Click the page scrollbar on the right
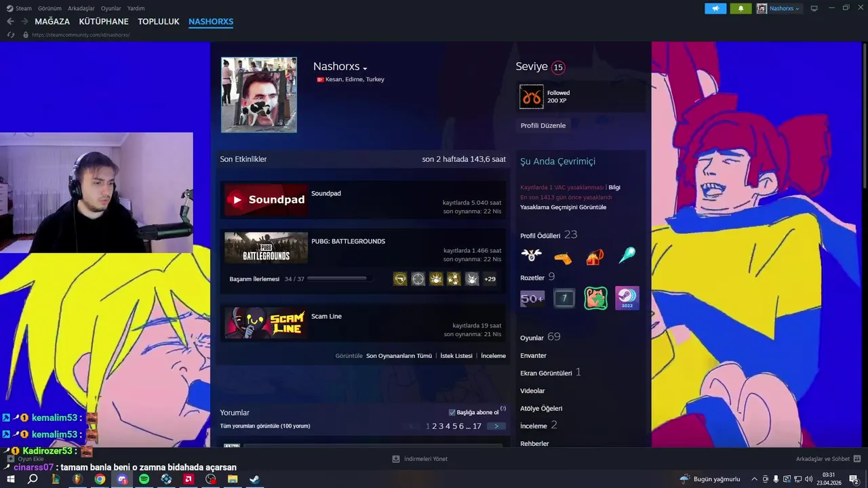 865,115
